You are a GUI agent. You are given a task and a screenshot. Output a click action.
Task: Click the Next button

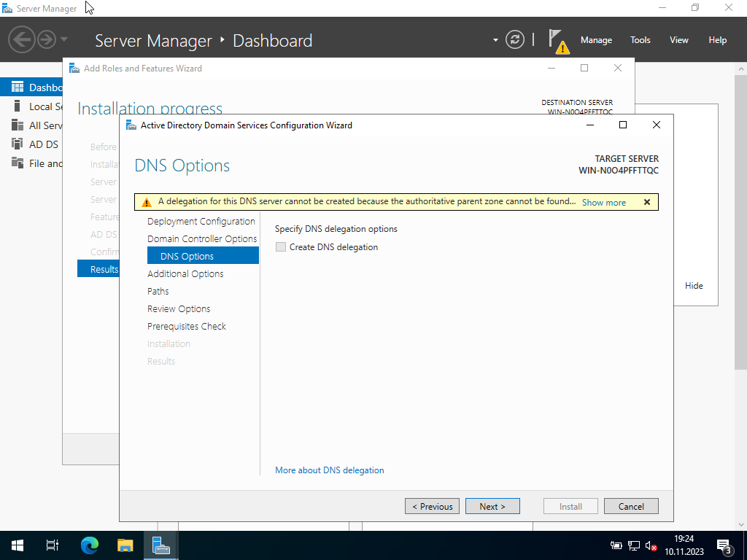point(492,506)
